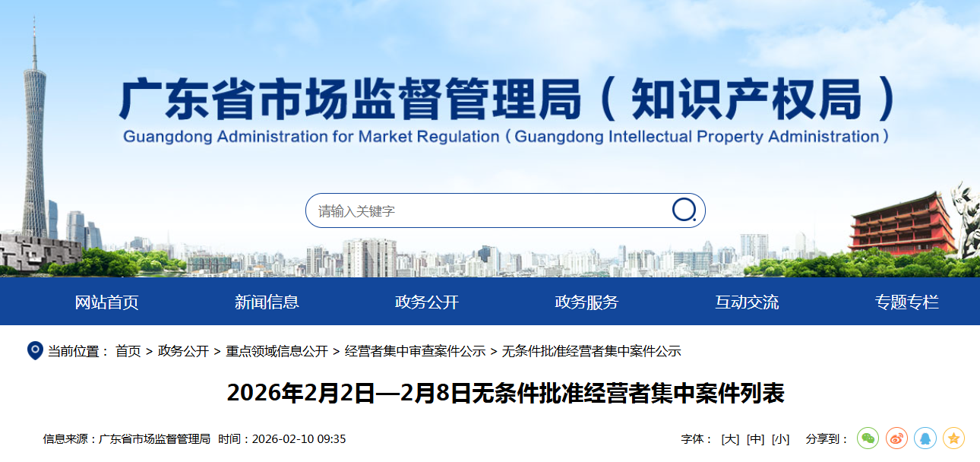
Task: Open 政务公开 navigation bar item
Action: tap(427, 302)
